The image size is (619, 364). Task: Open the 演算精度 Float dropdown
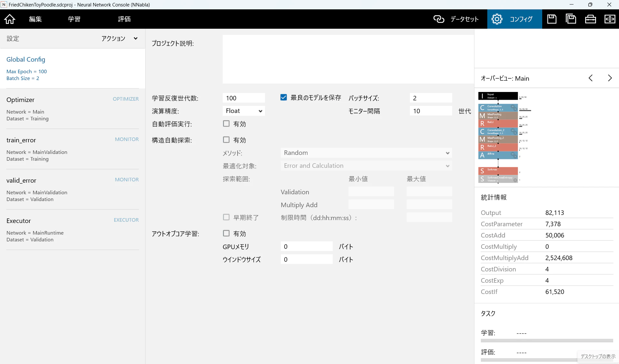pyautogui.click(x=244, y=111)
